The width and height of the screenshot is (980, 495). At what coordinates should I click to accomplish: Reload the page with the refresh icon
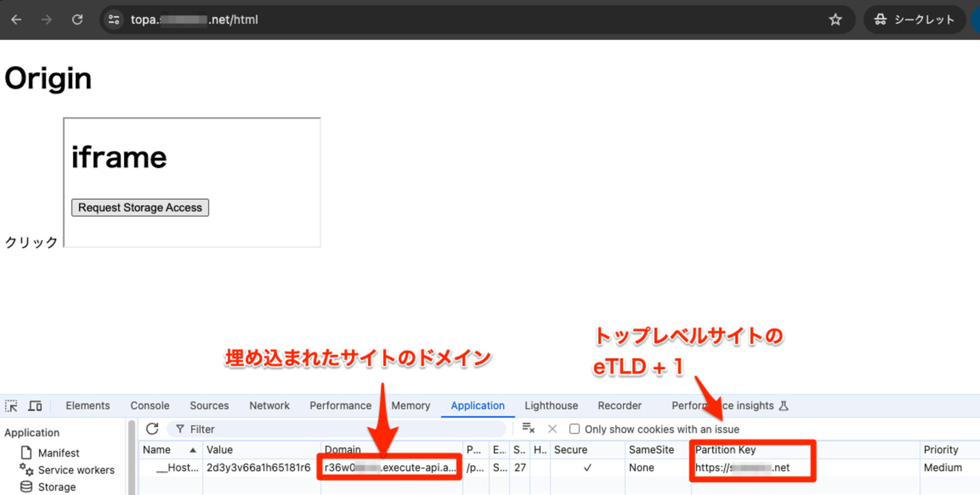[x=77, y=20]
